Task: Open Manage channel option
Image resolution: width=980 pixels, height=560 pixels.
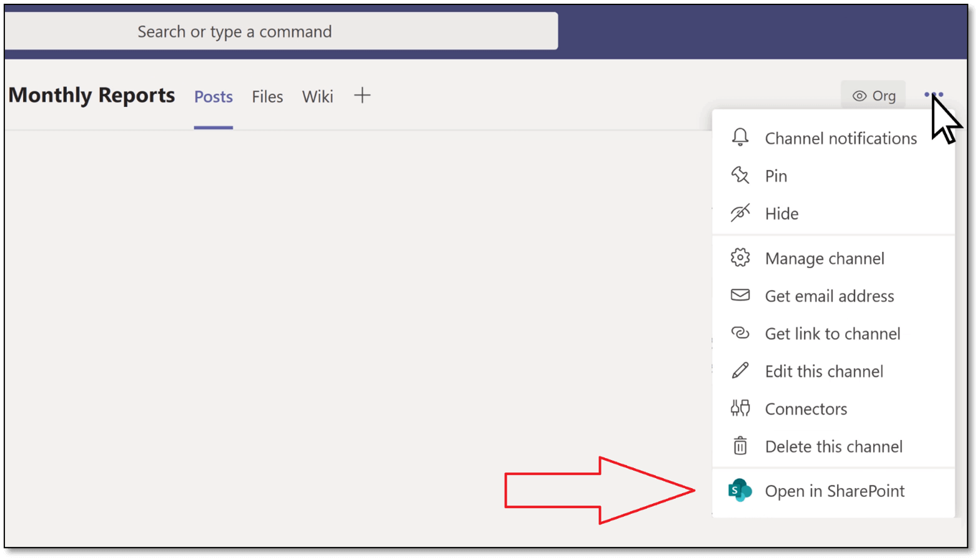Action: pyautogui.click(x=833, y=258)
